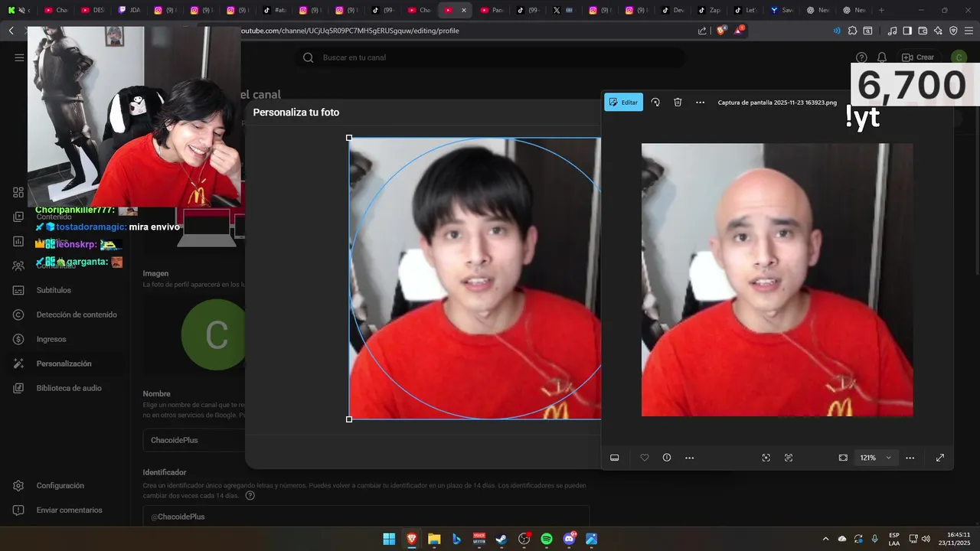This screenshot has width=980, height=551.
Task: Open the browser hamburger menu
Action: [969, 31]
